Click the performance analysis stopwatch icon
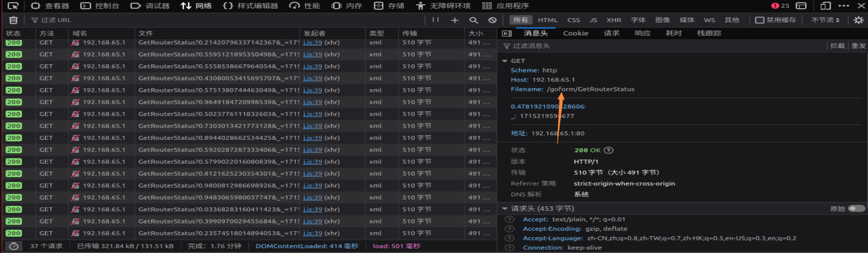The image size is (868, 253). click(x=14, y=246)
